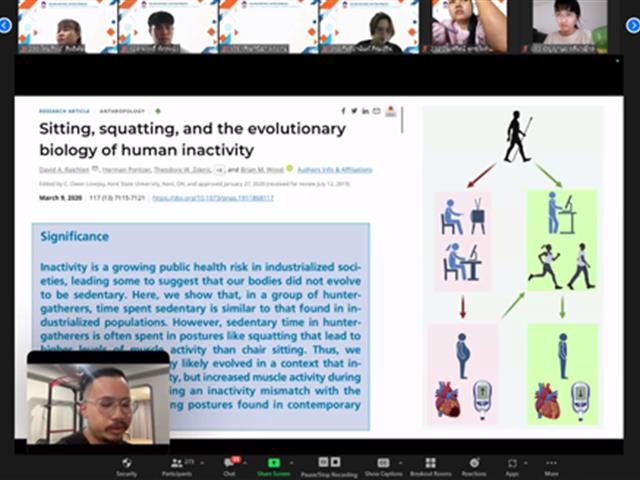The image size is (640, 480).
Task: Toggle Show Captions
Action: pyautogui.click(x=383, y=467)
